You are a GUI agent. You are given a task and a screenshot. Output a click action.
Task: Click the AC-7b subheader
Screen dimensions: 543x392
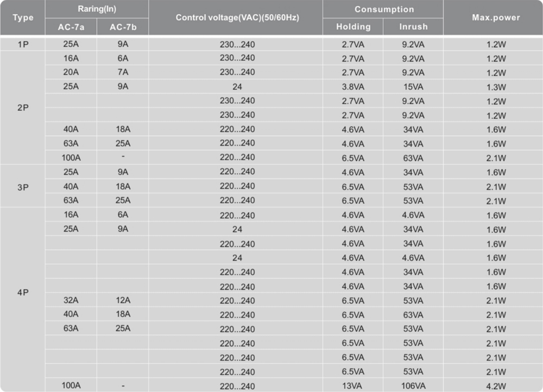click(x=123, y=27)
